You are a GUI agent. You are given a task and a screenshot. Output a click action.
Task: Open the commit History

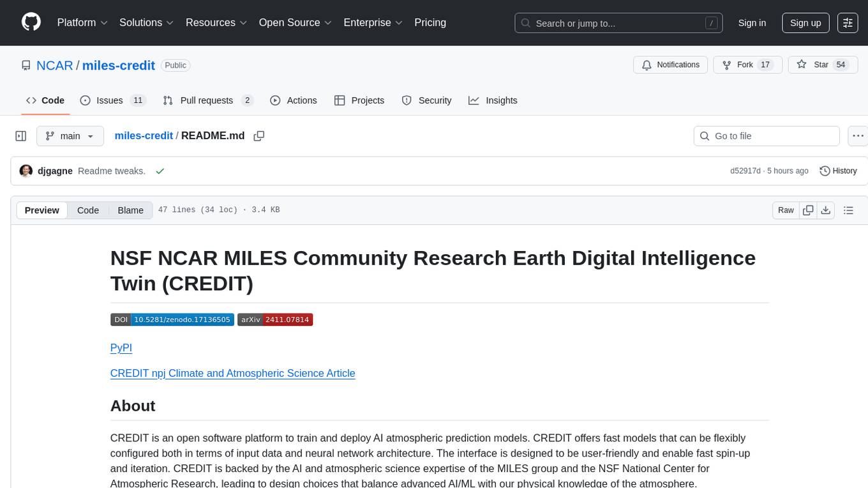[838, 171]
